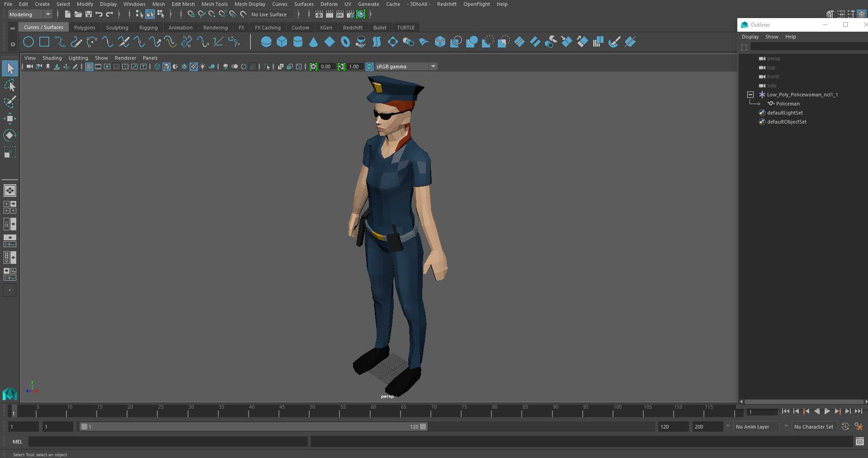Play the animation backwards

pyautogui.click(x=816, y=411)
